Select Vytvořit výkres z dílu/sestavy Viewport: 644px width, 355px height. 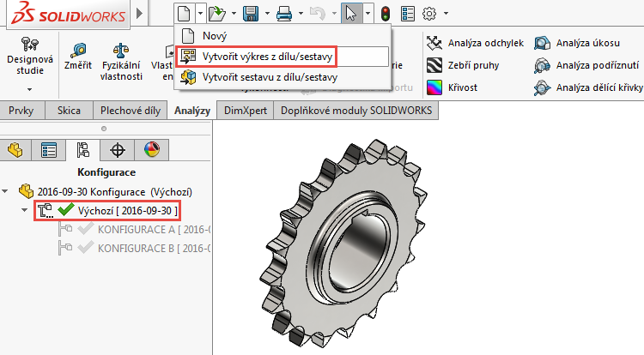click(283, 57)
